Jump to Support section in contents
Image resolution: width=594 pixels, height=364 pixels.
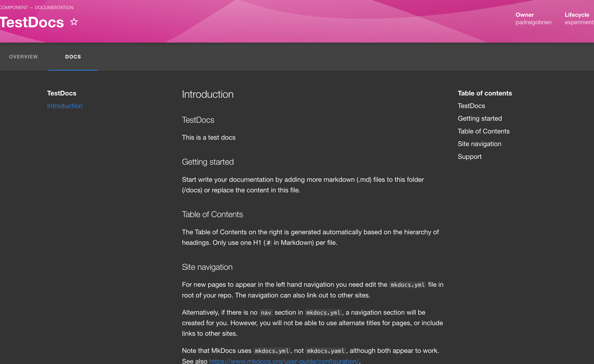click(x=469, y=157)
